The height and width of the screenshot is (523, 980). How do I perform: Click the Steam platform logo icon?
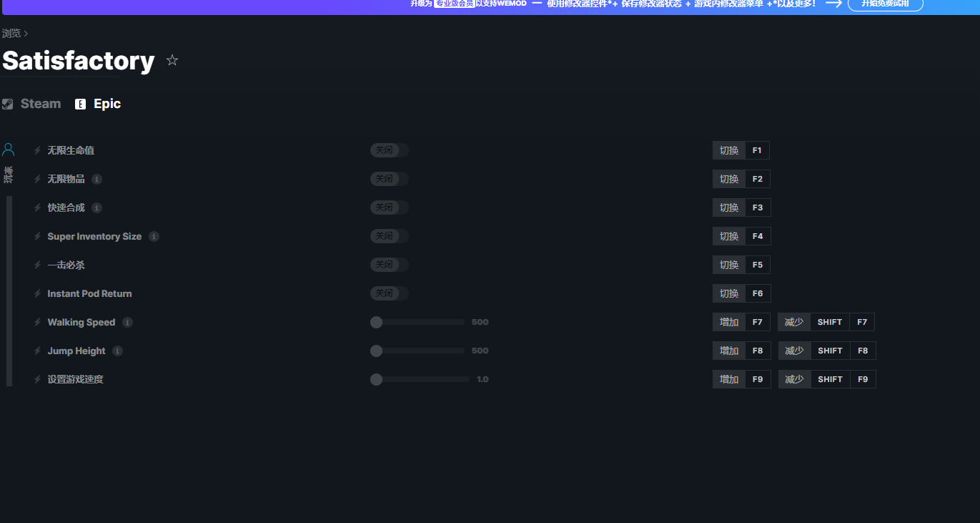(7, 104)
